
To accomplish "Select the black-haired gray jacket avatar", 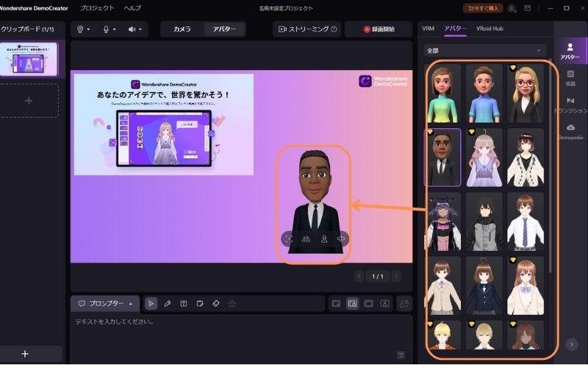I will point(484,222).
